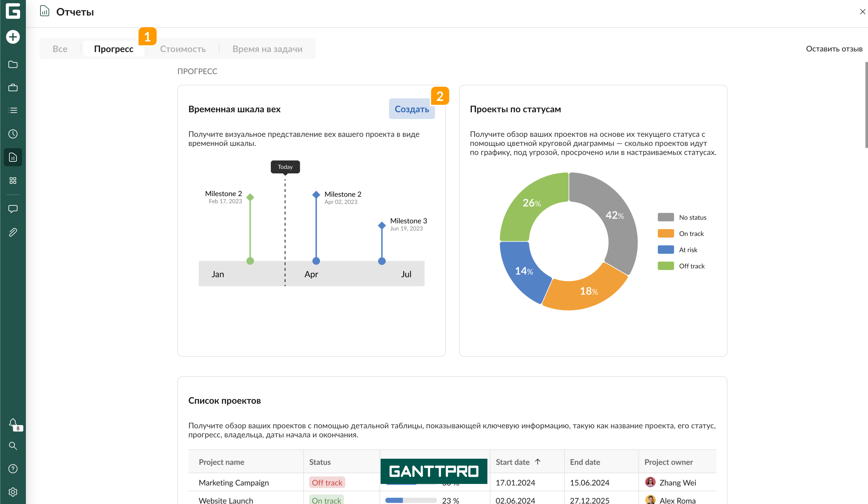The height and width of the screenshot is (504, 868).
Task: Sort by Start date column arrow
Action: coord(538,462)
